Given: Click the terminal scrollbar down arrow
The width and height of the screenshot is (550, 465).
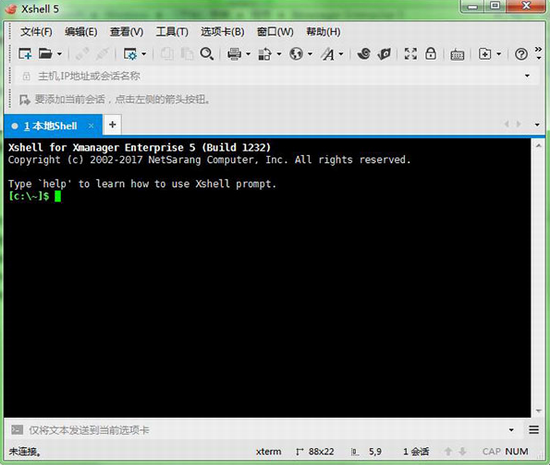Looking at the screenshot, I should (538, 411).
